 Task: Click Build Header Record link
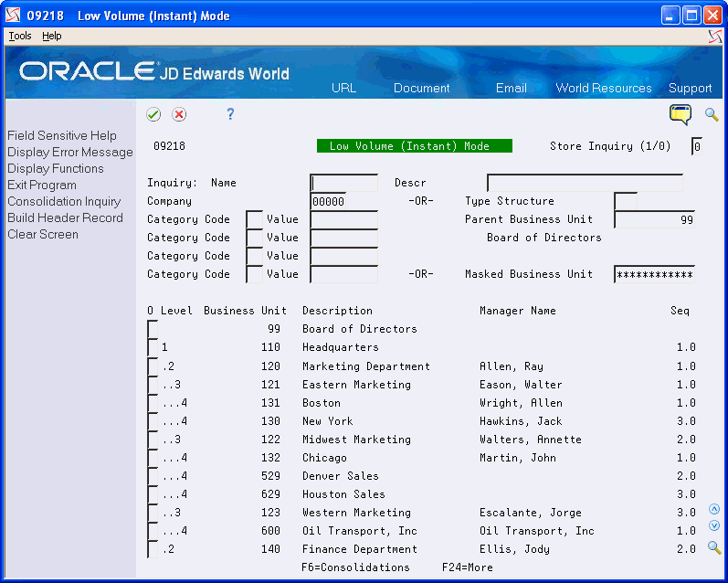tap(65, 217)
